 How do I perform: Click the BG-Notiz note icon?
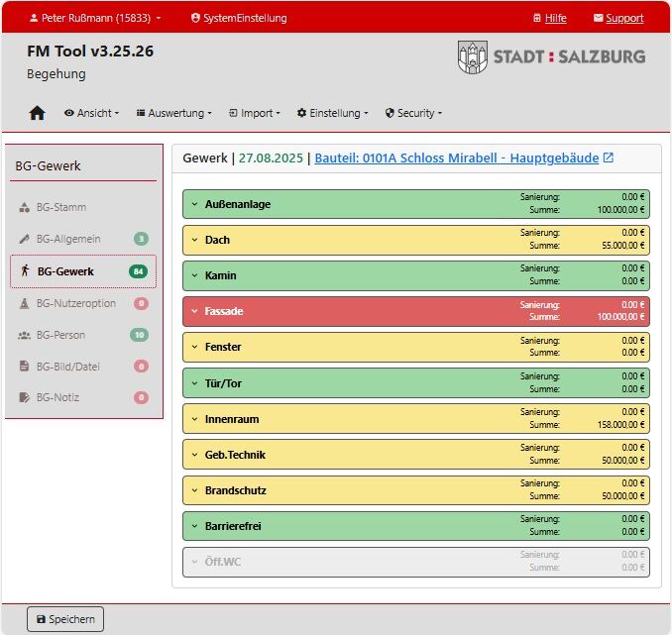click(25, 397)
